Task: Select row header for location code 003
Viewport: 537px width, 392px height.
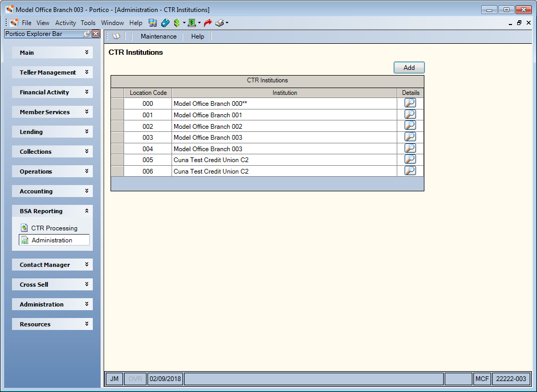Action: point(117,138)
